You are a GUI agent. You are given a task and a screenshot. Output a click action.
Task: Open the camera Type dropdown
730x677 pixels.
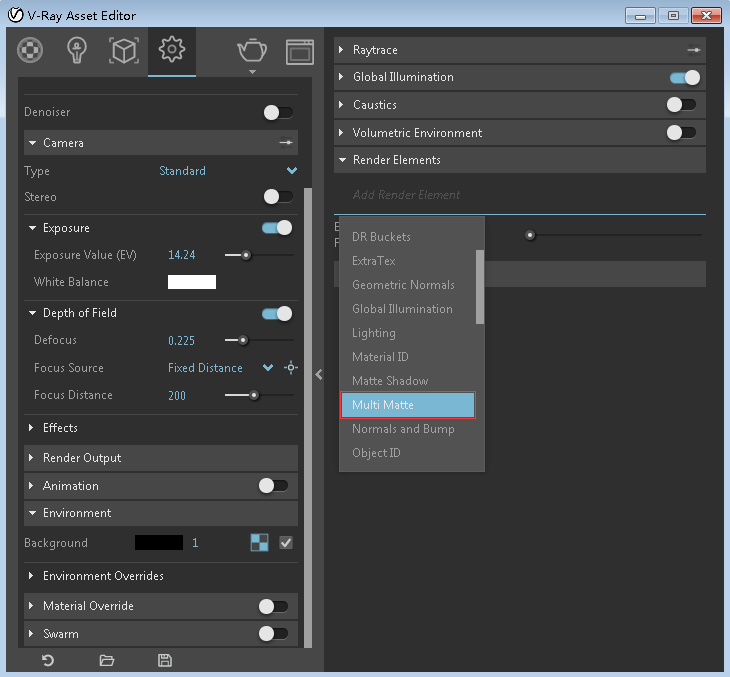coord(291,171)
